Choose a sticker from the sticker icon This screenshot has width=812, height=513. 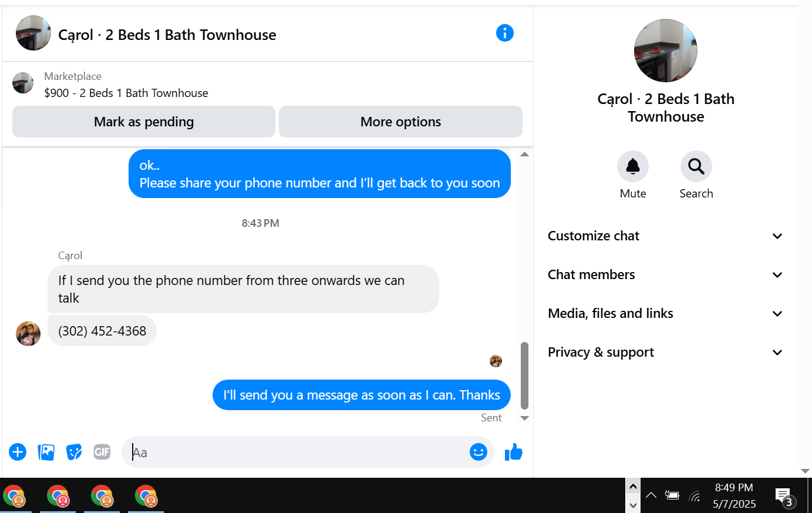(74, 452)
